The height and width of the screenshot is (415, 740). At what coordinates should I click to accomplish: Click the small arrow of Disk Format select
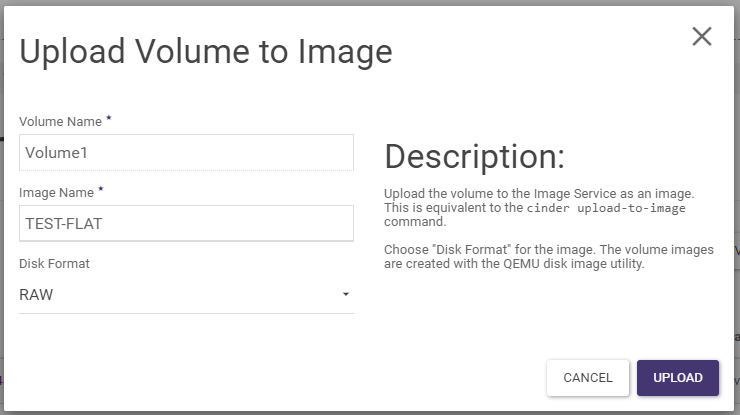click(345, 295)
